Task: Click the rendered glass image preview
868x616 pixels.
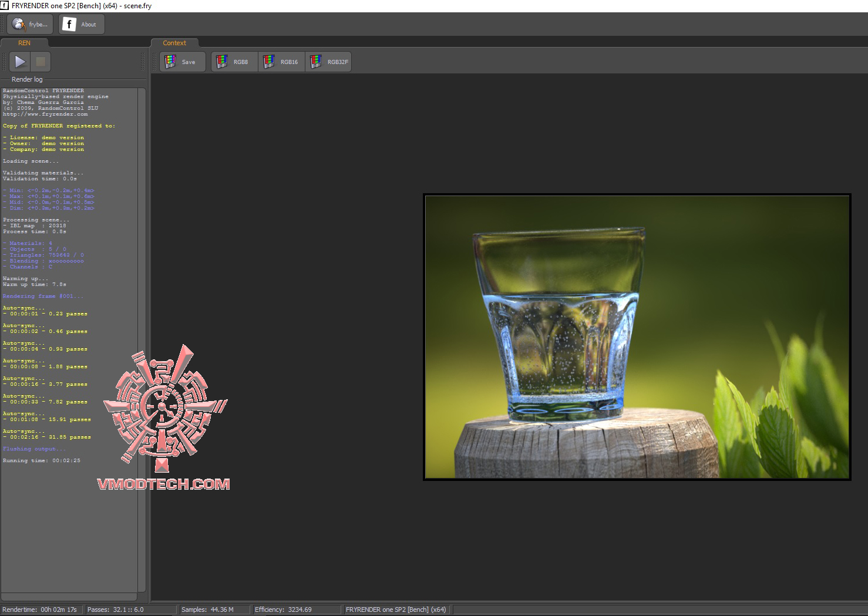Action: point(637,337)
